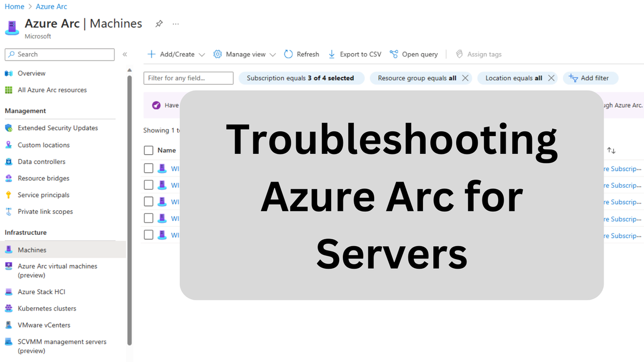Check the Name column header checkbox
The width and height of the screenshot is (644, 362).
click(x=148, y=150)
